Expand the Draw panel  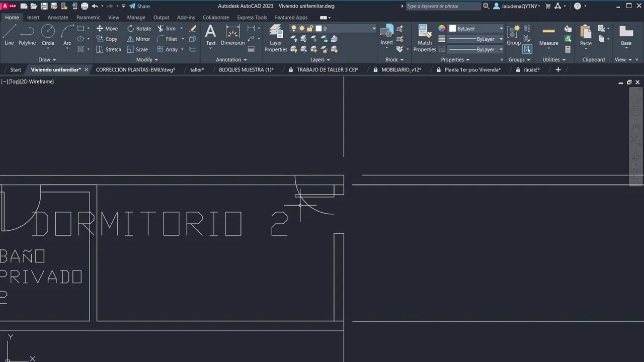pyautogui.click(x=47, y=59)
